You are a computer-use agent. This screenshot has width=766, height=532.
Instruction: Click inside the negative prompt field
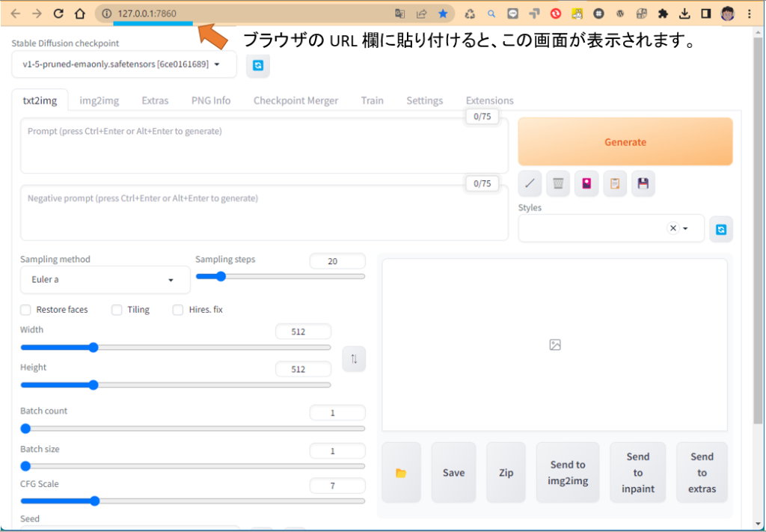262,213
